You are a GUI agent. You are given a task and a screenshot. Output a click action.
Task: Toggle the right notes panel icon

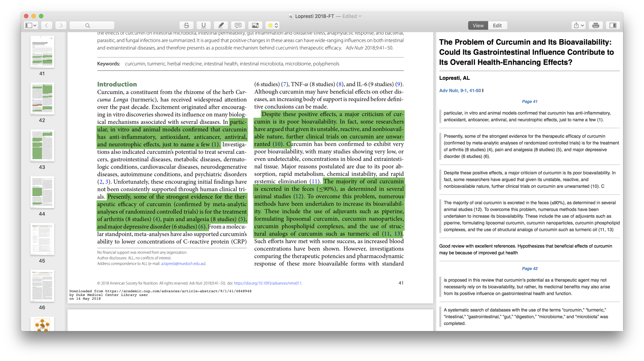(x=613, y=25)
